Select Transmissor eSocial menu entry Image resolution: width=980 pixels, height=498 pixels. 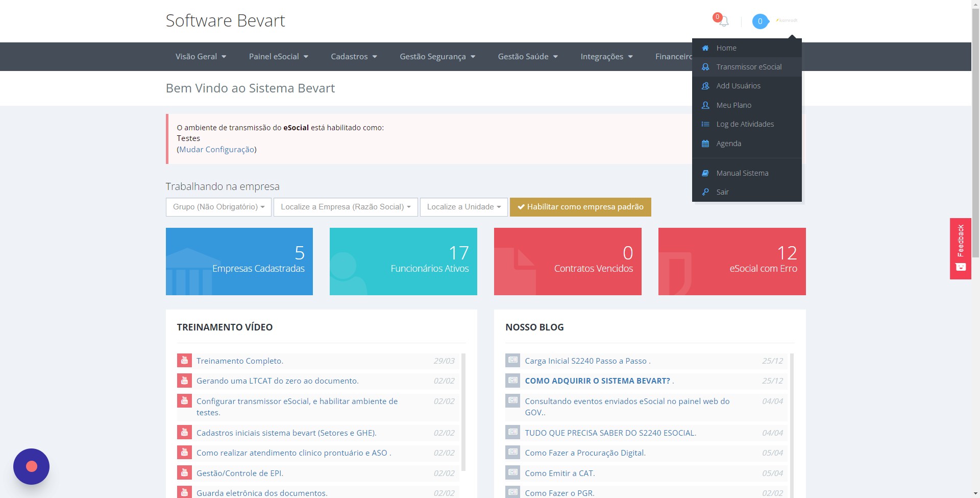(x=747, y=67)
